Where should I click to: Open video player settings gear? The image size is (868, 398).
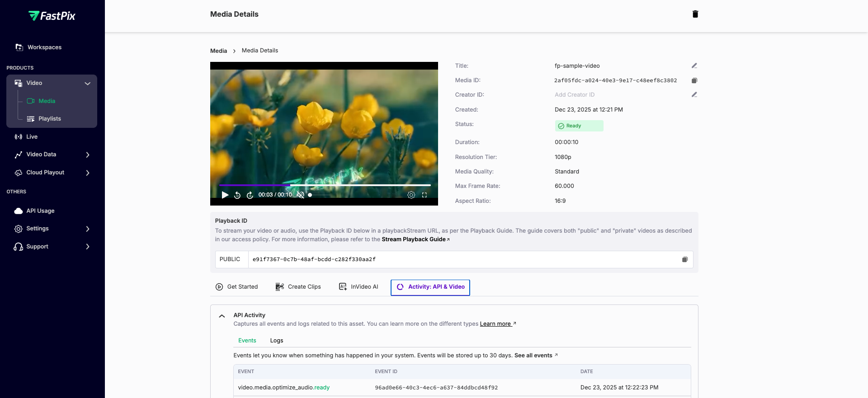click(x=411, y=195)
